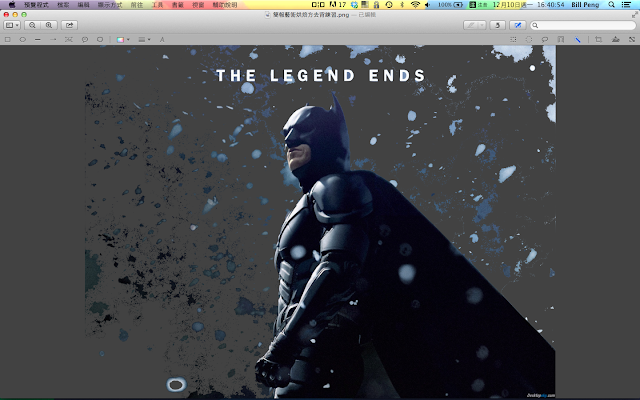Open the Adjust Size tool
This screenshot has width=640, height=400.
(x=632, y=40)
